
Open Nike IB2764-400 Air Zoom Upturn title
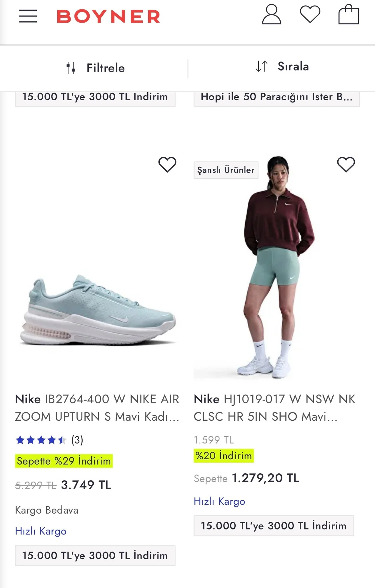(97, 408)
